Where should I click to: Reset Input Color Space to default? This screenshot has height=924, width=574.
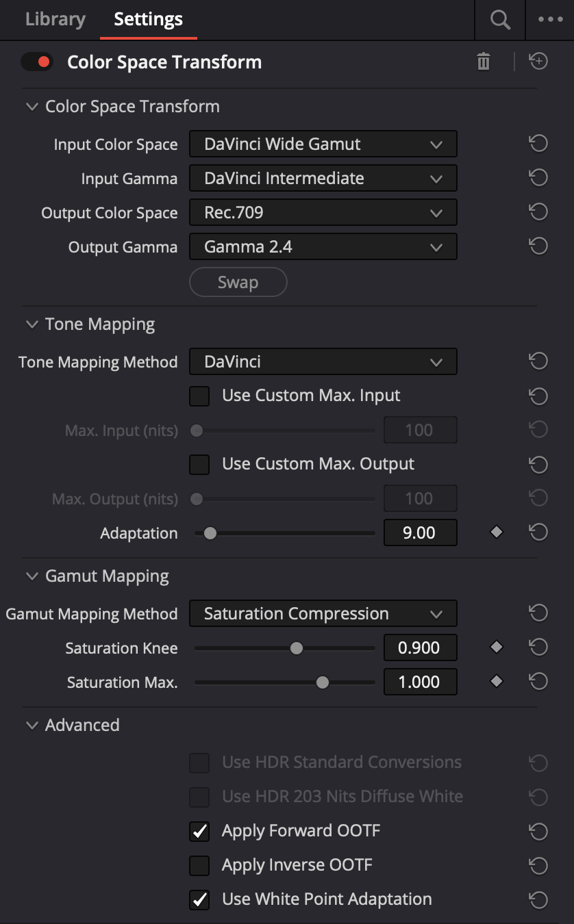tap(538, 144)
